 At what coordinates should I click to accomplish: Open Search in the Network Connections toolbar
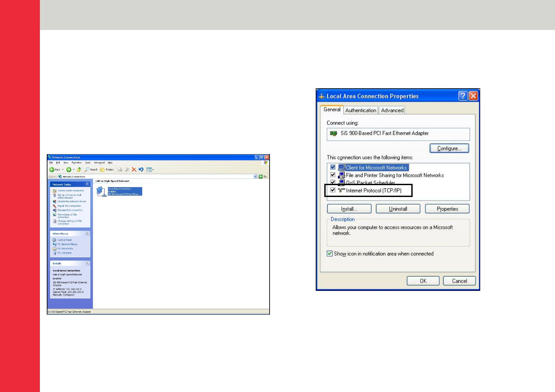tap(91, 170)
